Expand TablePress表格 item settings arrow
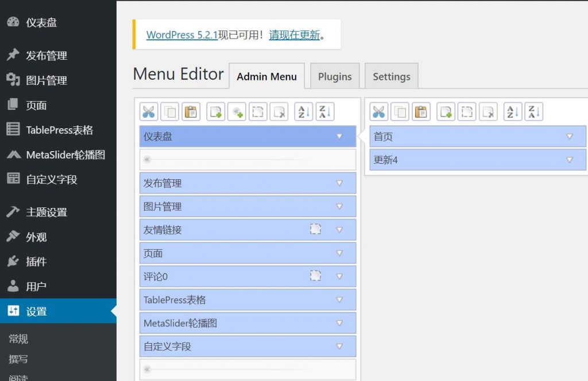 pos(339,299)
